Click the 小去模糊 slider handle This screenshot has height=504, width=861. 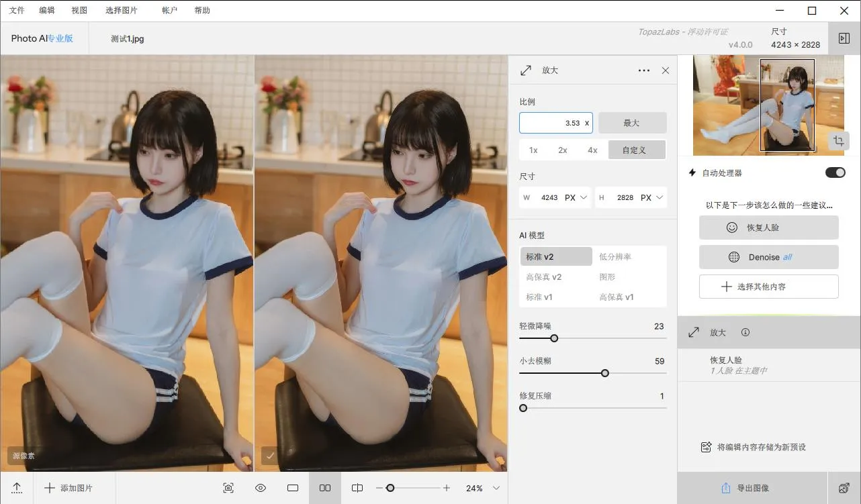click(x=605, y=373)
